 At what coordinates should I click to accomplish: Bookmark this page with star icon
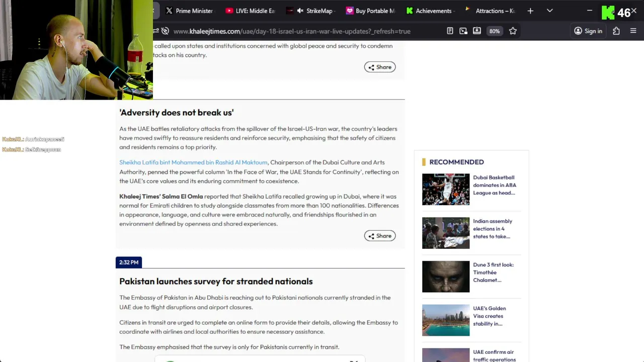point(513,31)
